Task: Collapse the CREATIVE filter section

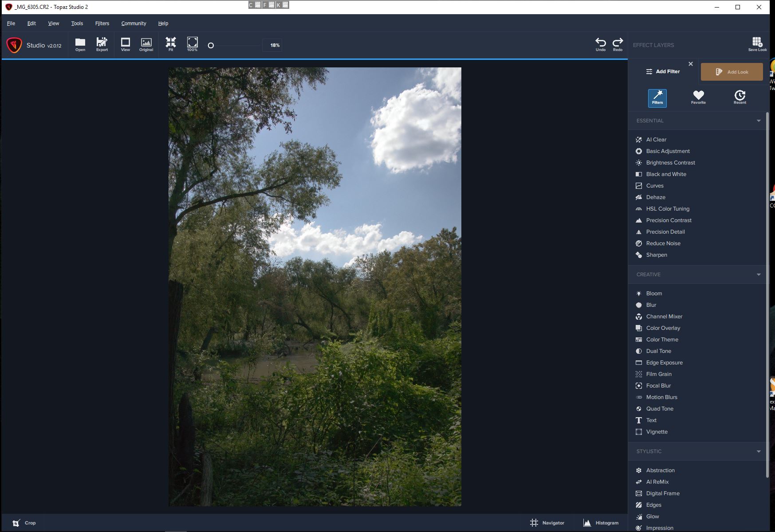Action: click(759, 275)
